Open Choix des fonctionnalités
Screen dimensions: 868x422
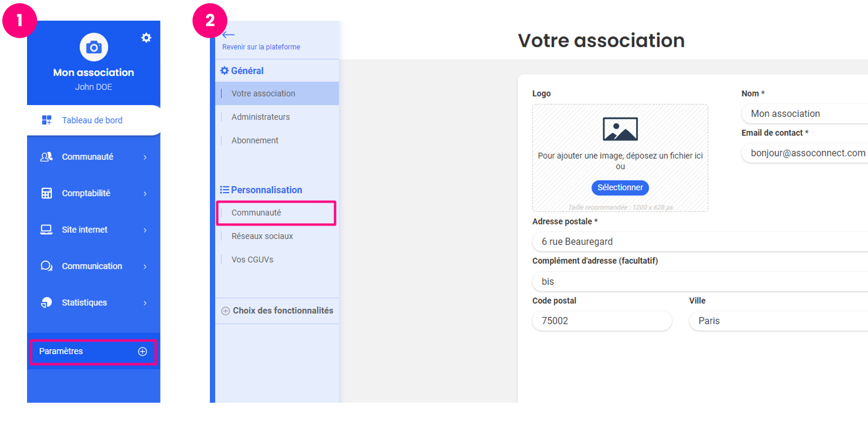(x=282, y=311)
